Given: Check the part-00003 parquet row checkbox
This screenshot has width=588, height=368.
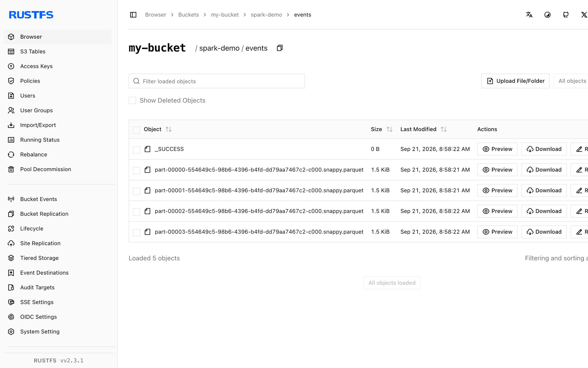Looking at the screenshot, I should pyautogui.click(x=136, y=232).
